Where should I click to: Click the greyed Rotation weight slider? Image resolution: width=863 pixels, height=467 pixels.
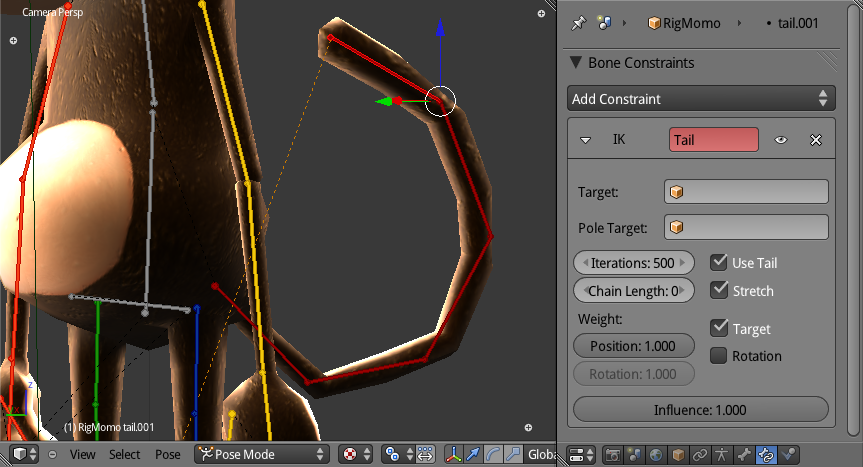[x=633, y=374]
